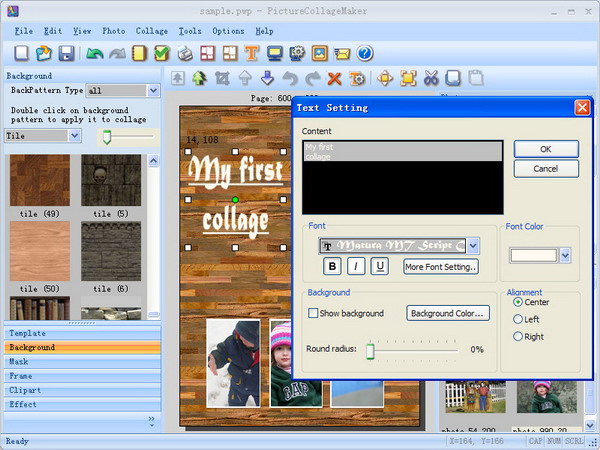Switch to the Template panel

82,333
